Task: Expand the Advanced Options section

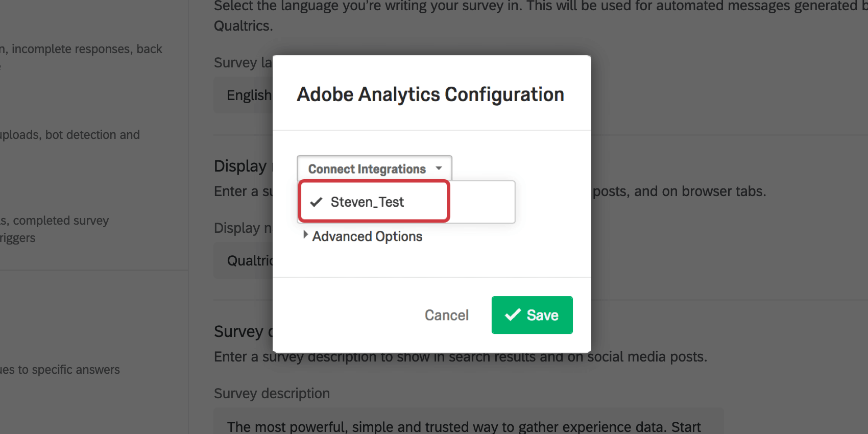Action: pyautogui.click(x=367, y=236)
